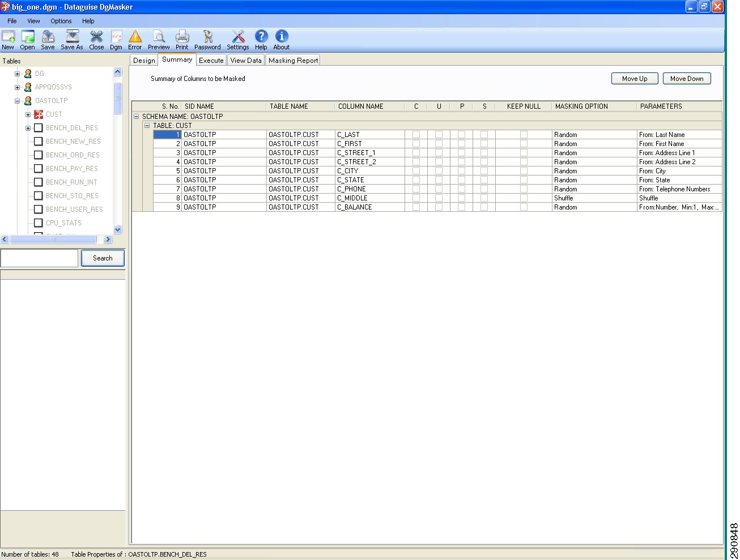Screen dimensions: 740x560
Task: Click the Tables tree scroll left arrow
Action: (5, 240)
